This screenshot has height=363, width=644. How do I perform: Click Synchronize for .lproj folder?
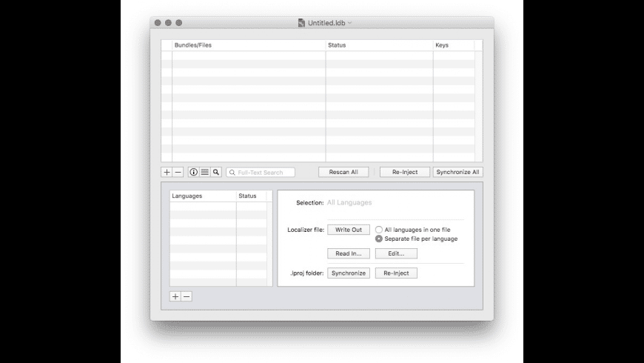(x=349, y=273)
